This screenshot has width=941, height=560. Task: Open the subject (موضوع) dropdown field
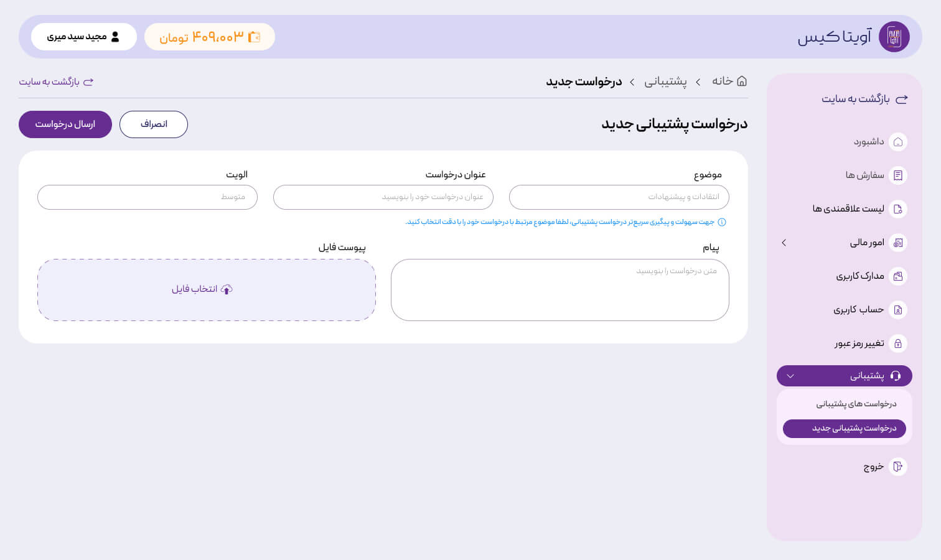pyautogui.click(x=619, y=197)
